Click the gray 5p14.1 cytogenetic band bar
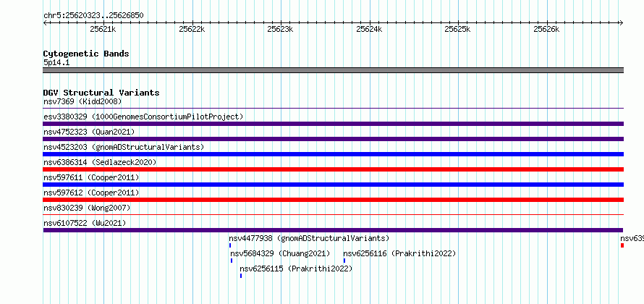644x304 pixels. [x=334, y=70]
